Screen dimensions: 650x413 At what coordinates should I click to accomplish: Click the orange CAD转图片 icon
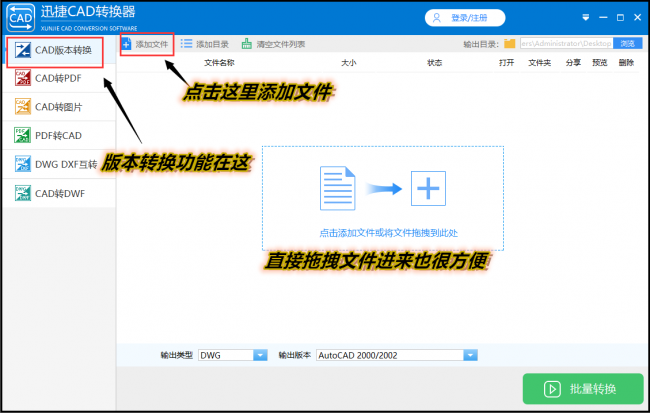tap(22, 107)
